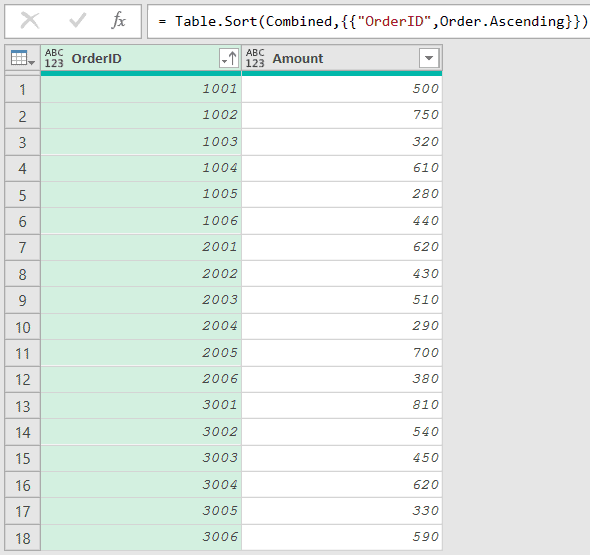Viewport: 590px width, 555px height.
Task: Click OrderID cell 1002
Action: tap(141, 116)
